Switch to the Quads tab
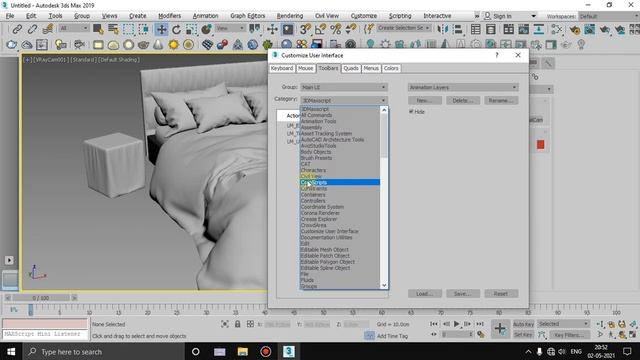 [x=351, y=68]
